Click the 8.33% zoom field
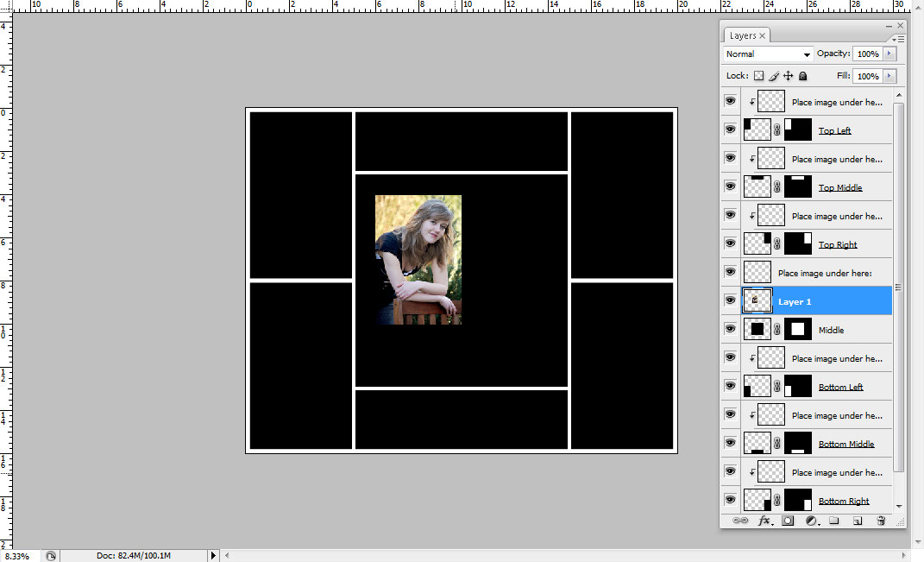The height and width of the screenshot is (562, 924). click(x=20, y=556)
